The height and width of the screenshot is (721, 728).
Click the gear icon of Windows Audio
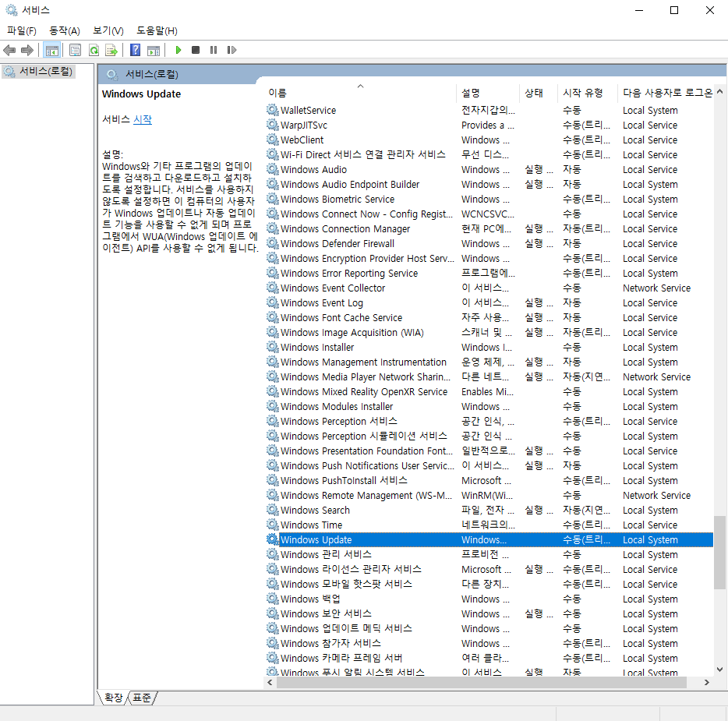(273, 169)
